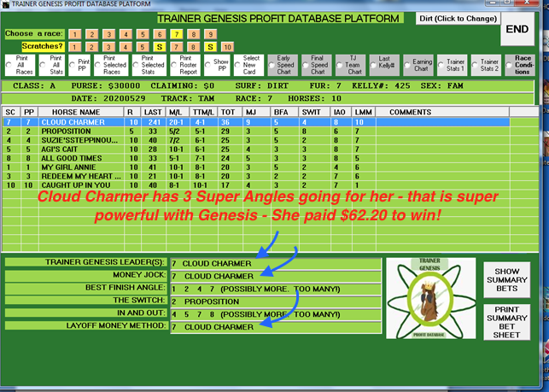Viewport: 549px width, 392px height.
Task: Toggle Dirt surface button
Action: point(458,19)
